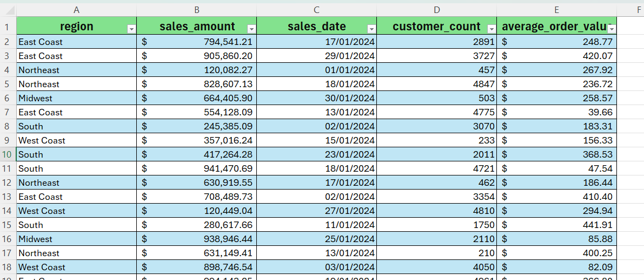
Task: Select the customer count cell 4847
Action: coord(436,84)
